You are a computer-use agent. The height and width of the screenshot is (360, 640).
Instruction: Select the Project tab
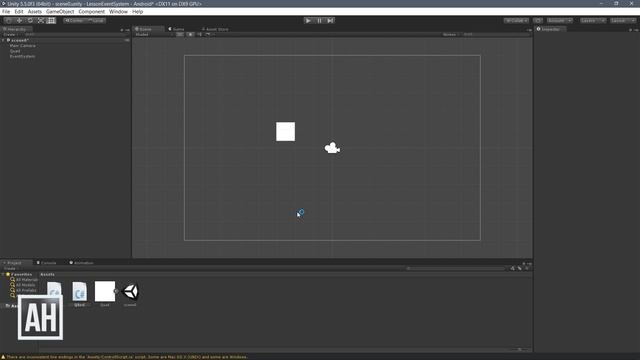coord(16,263)
